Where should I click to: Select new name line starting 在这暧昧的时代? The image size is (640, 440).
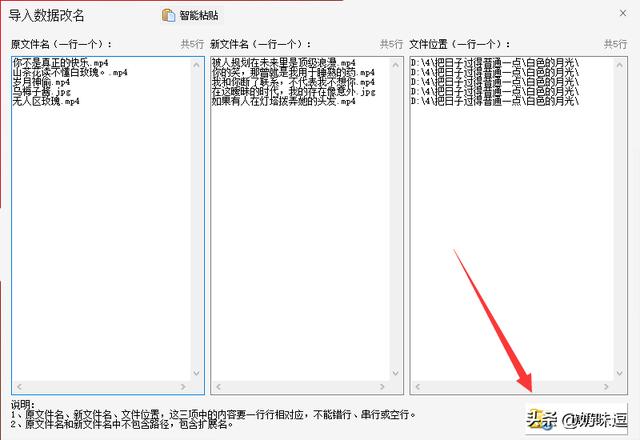[293, 91]
